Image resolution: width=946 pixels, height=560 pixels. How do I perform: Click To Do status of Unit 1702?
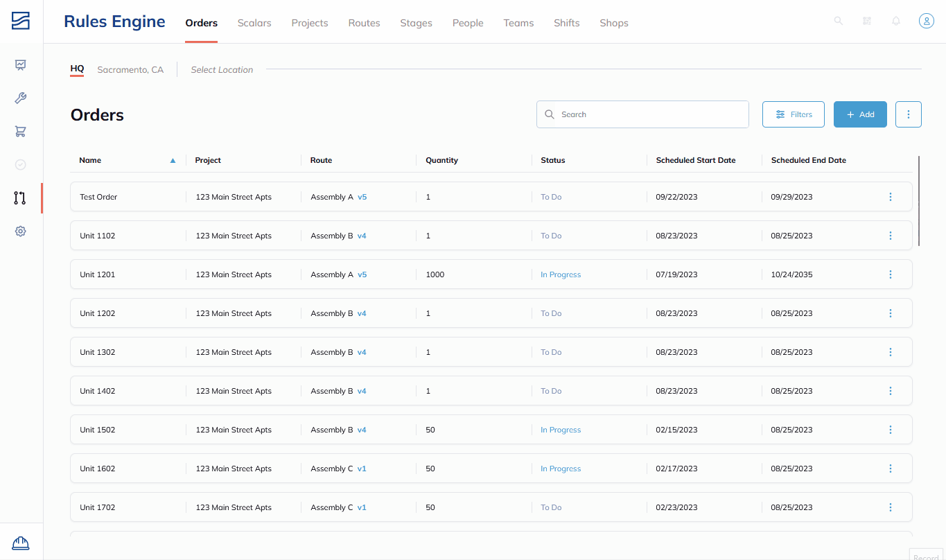(x=551, y=507)
